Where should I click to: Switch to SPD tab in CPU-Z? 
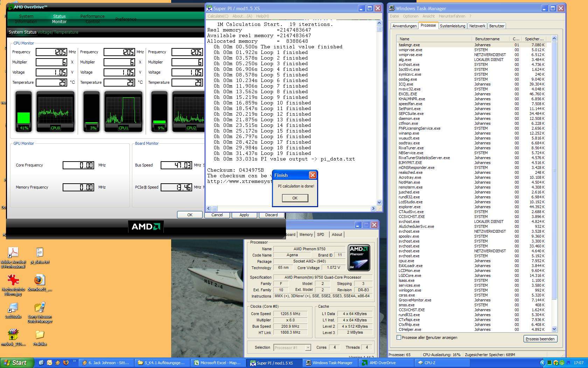coord(321,234)
